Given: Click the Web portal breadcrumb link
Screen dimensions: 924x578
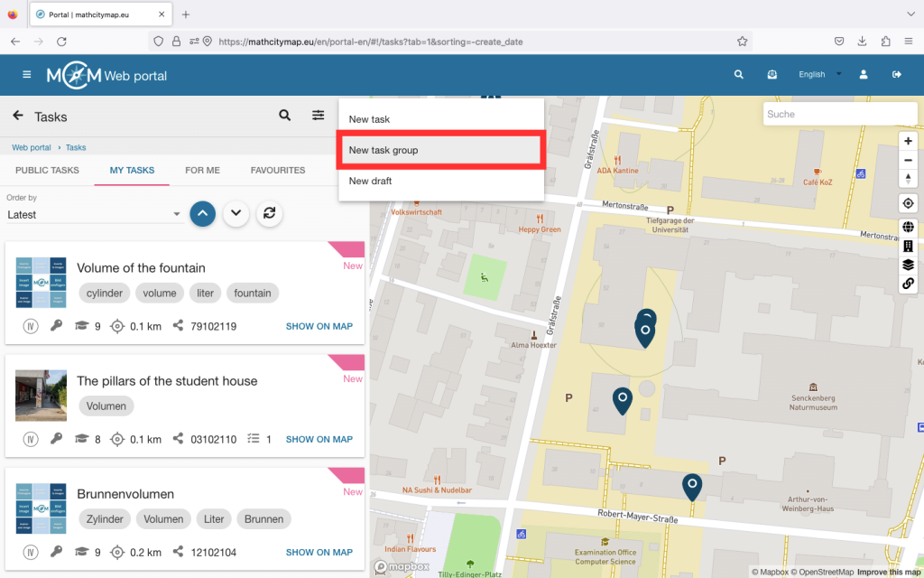Looking at the screenshot, I should [32, 147].
